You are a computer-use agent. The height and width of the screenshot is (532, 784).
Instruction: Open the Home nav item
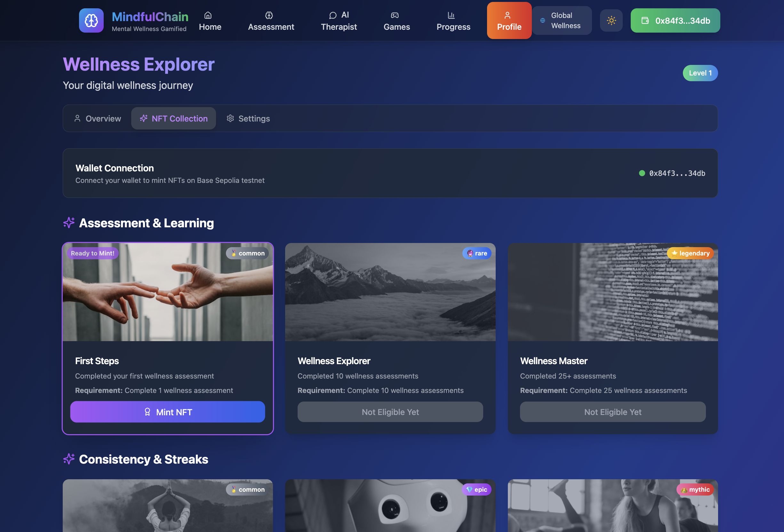click(210, 20)
